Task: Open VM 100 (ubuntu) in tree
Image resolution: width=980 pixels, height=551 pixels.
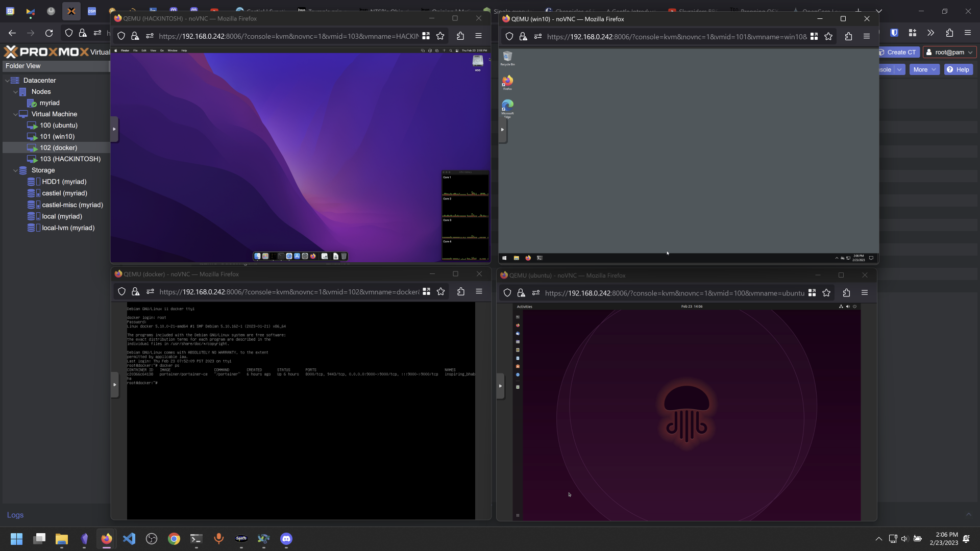Action: click(58, 125)
